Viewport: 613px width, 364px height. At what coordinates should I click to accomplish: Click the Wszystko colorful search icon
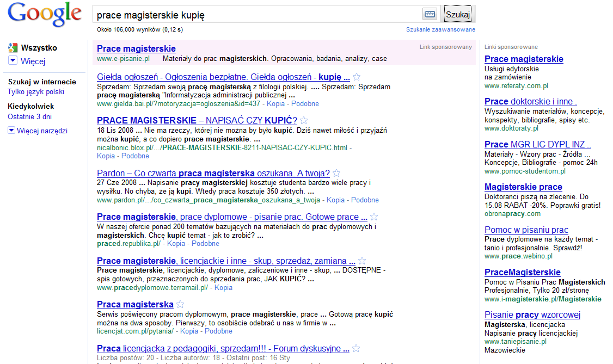tap(13, 48)
